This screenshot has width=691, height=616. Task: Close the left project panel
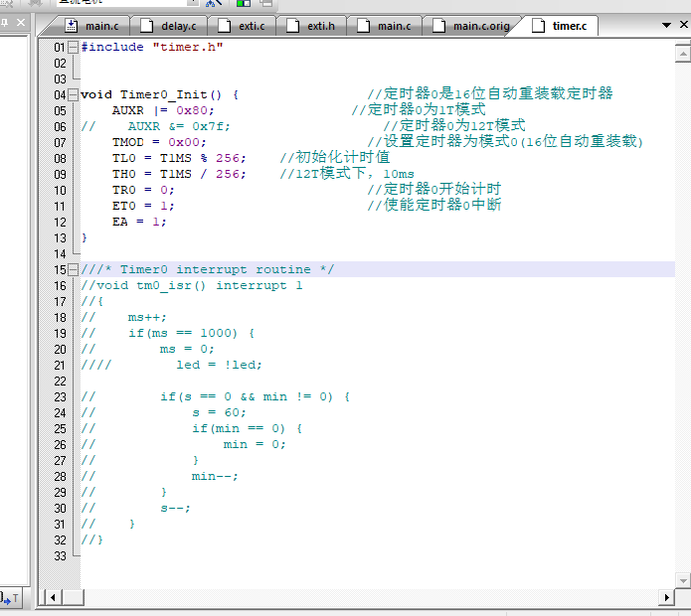[21, 22]
